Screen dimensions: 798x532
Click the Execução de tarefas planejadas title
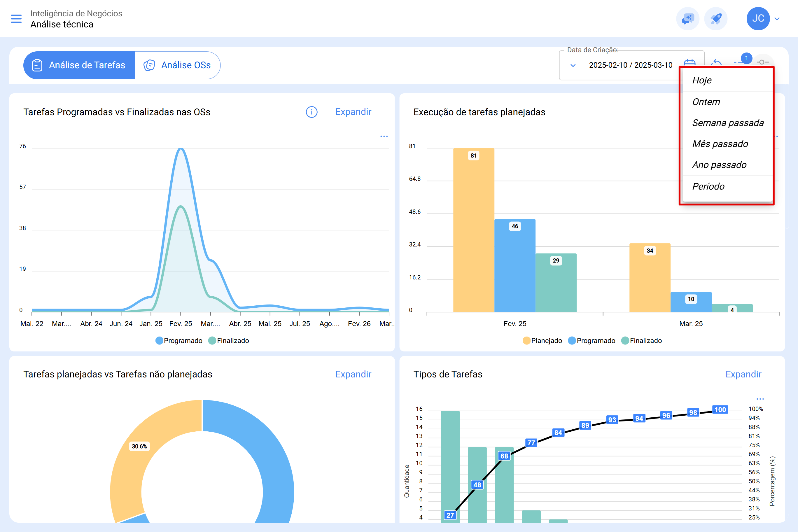coord(479,112)
